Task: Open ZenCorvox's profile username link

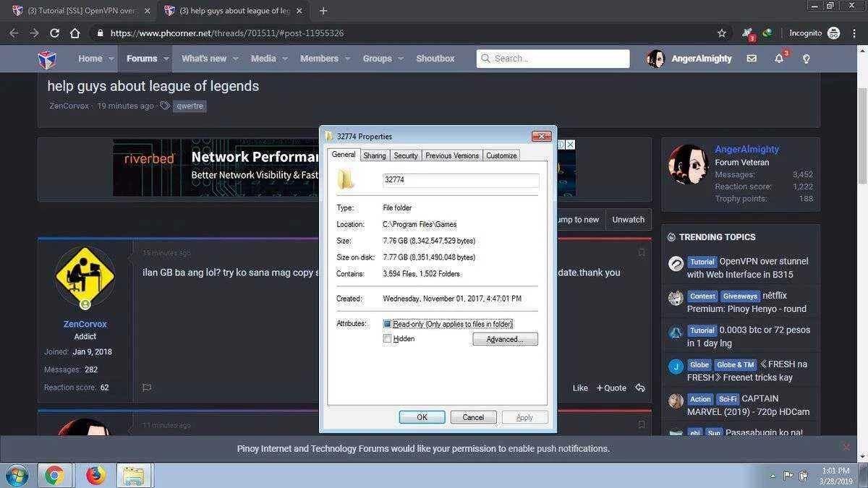Action: [x=85, y=324]
